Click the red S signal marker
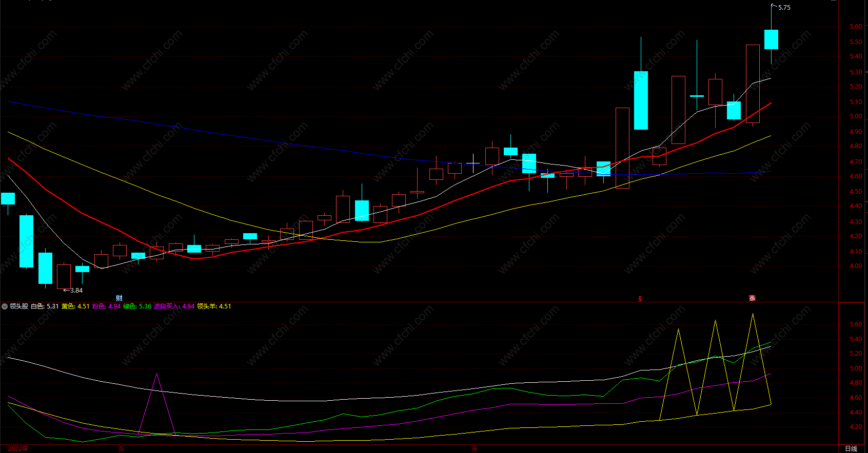 (x=640, y=298)
